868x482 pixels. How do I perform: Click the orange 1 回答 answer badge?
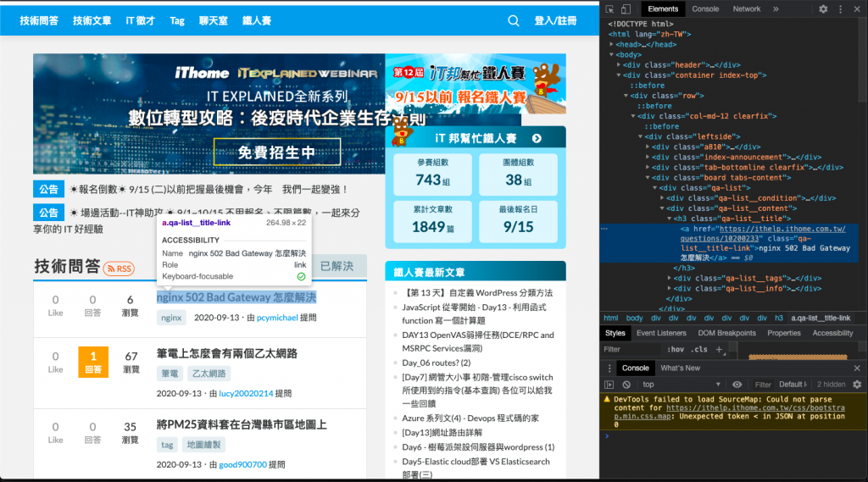(93, 362)
